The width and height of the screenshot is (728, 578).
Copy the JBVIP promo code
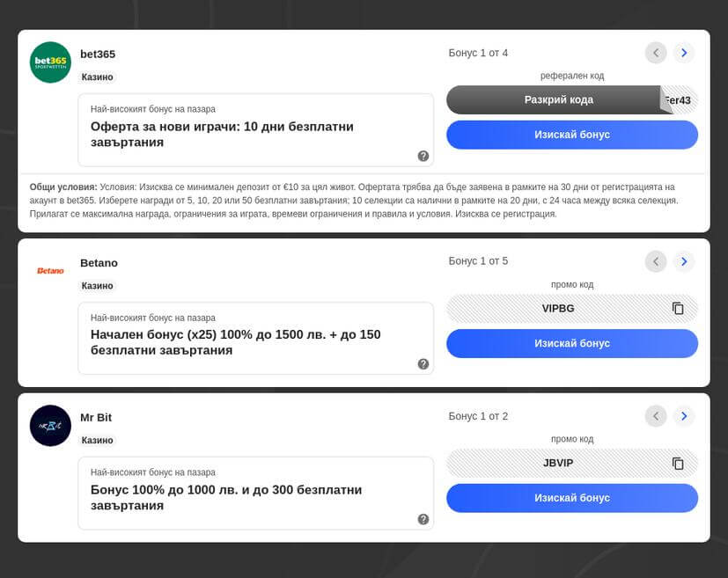click(x=678, y=464)
